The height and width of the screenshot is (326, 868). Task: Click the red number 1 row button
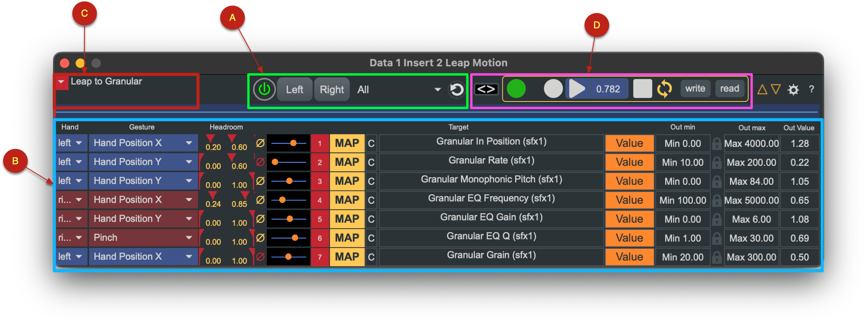(x=320, y=144)
